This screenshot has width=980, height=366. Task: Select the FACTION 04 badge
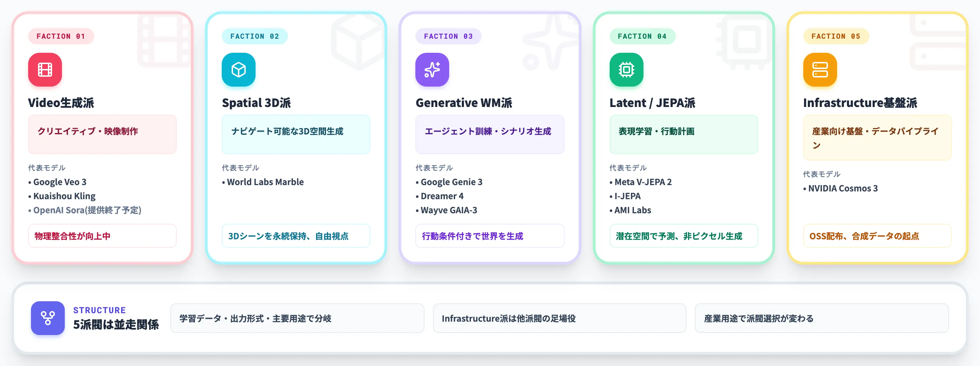(x=642, y=36)
